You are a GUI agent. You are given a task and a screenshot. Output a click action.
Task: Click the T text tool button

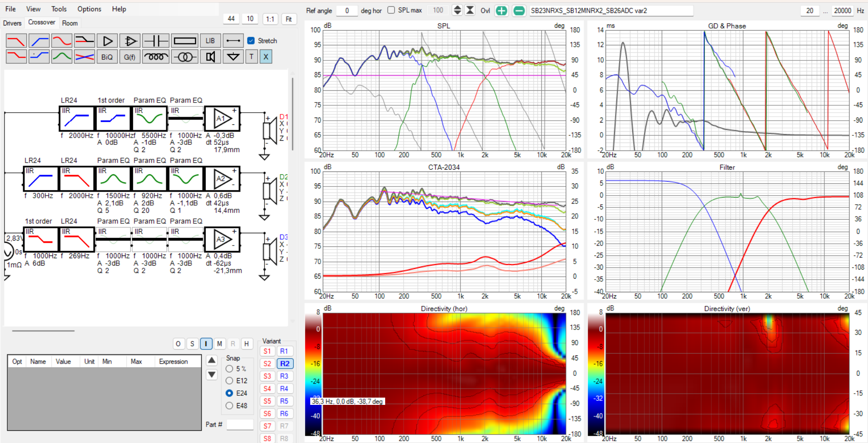click(252, 57)
